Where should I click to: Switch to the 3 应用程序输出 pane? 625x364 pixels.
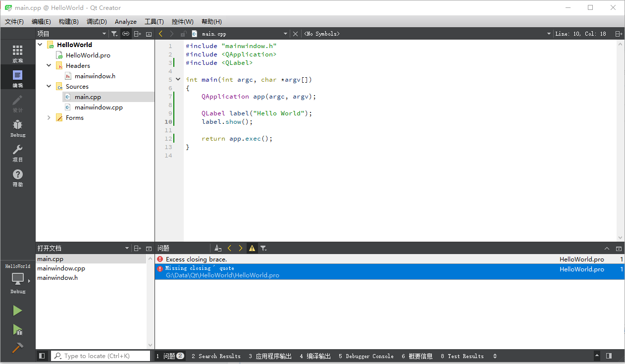pos(270,356)
